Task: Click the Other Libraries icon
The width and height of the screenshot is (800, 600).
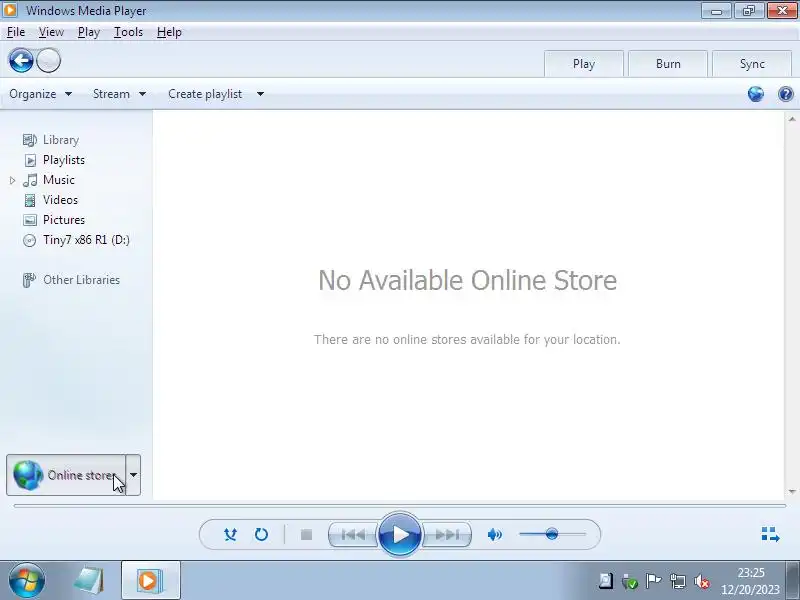Action: coord(29,280)
